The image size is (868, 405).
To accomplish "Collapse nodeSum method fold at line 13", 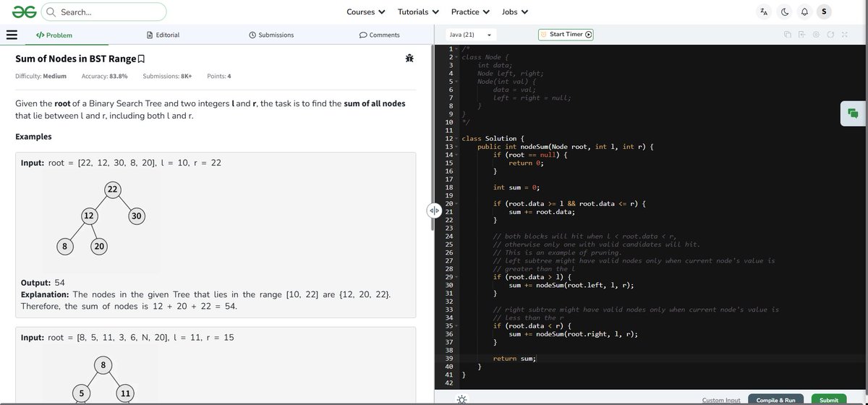I will (456, 146).
